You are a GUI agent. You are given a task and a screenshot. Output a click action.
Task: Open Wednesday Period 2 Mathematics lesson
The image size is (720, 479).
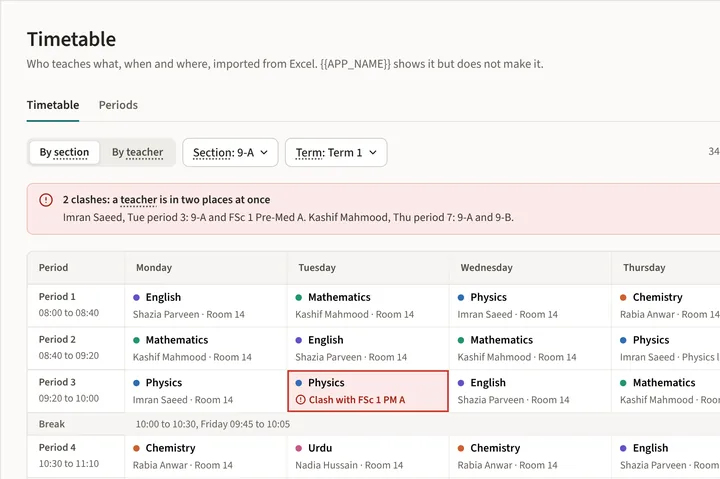click(530, 349)
